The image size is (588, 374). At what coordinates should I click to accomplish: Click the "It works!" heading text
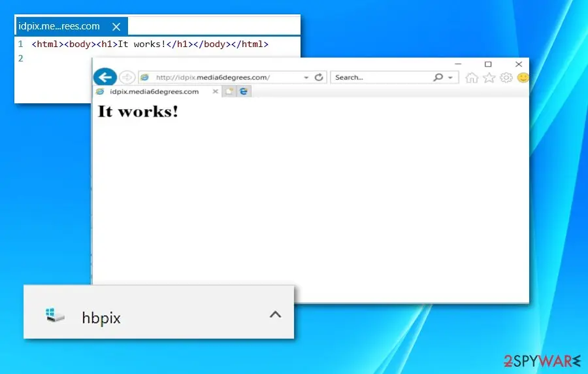click(138, 111)
